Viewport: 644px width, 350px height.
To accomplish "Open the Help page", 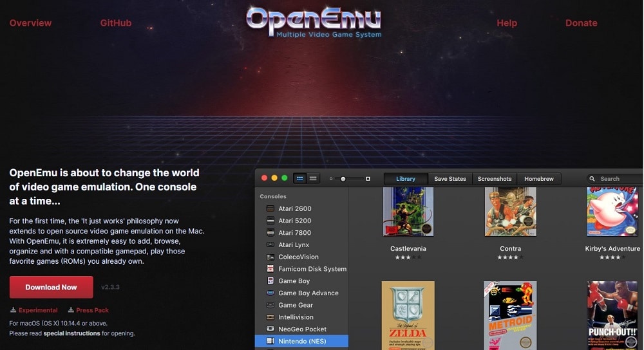I will [x=507, y=23].
